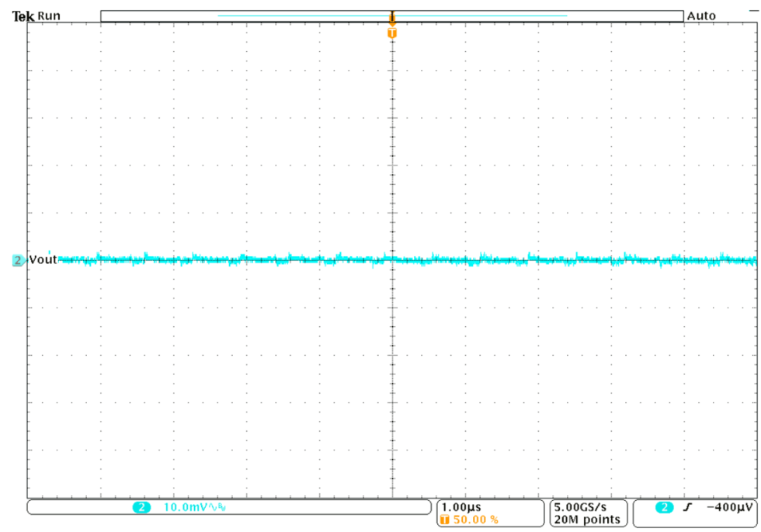Screen dimensions: 761x532
Task: Toggle the Auto trigger mode indicator
Action: (x=700, y=15)
